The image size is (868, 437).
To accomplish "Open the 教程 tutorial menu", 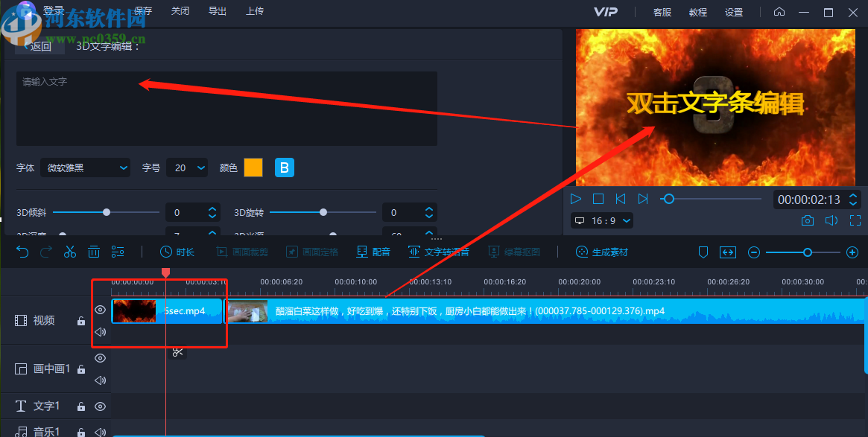I will click(698, 12).
